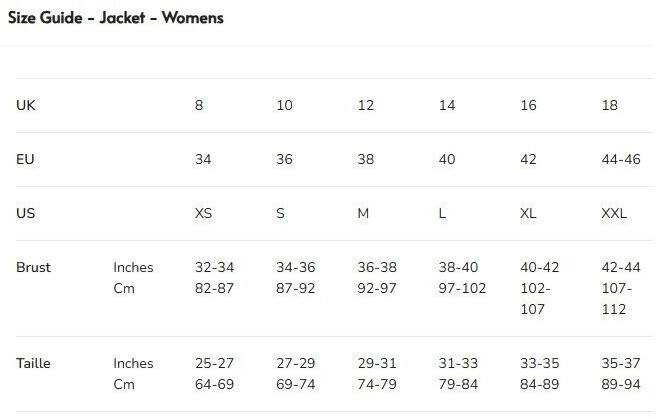The width and height of the screenshot is (656, 417).
Task: Click the US size XXL cell
Action: [x=614, y=214]
